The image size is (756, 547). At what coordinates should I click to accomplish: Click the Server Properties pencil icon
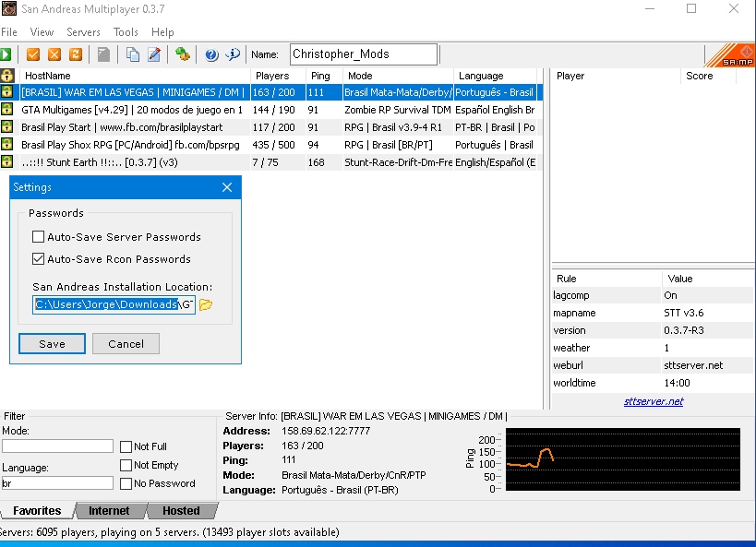click(x=154, y=54)
